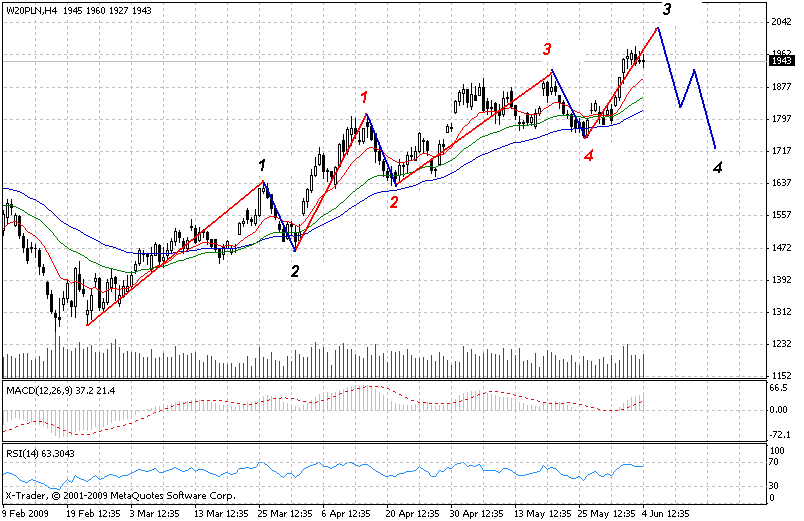Click the 30 Apr 12:35 date label
The image size is (804, 521).
tap(477, 513)
